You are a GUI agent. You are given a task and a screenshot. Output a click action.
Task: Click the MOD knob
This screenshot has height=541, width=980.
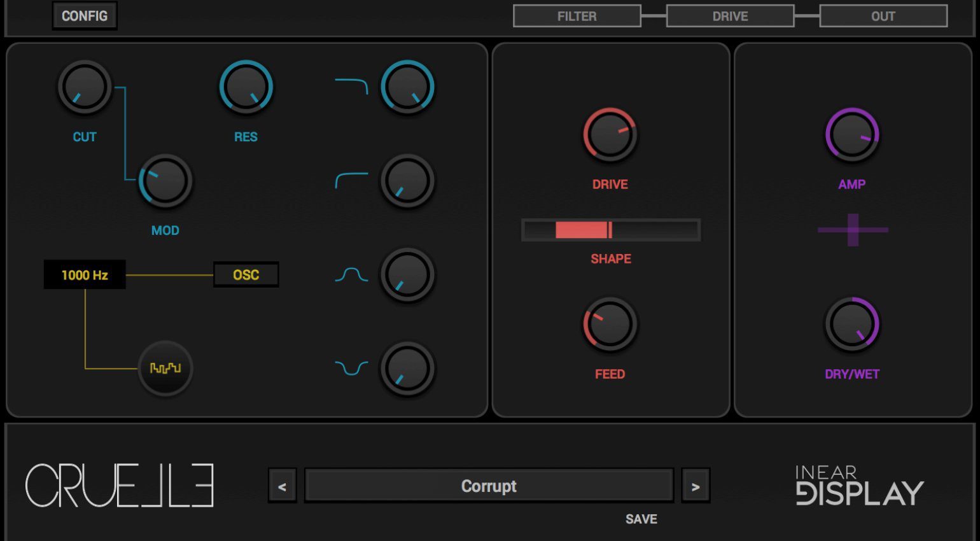tap(165, 181)
